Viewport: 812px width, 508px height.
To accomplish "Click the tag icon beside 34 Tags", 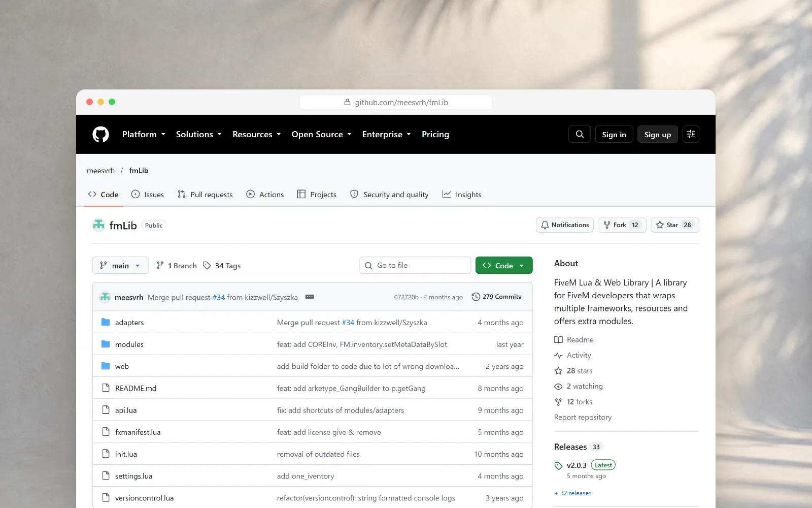I will [207, 265].
